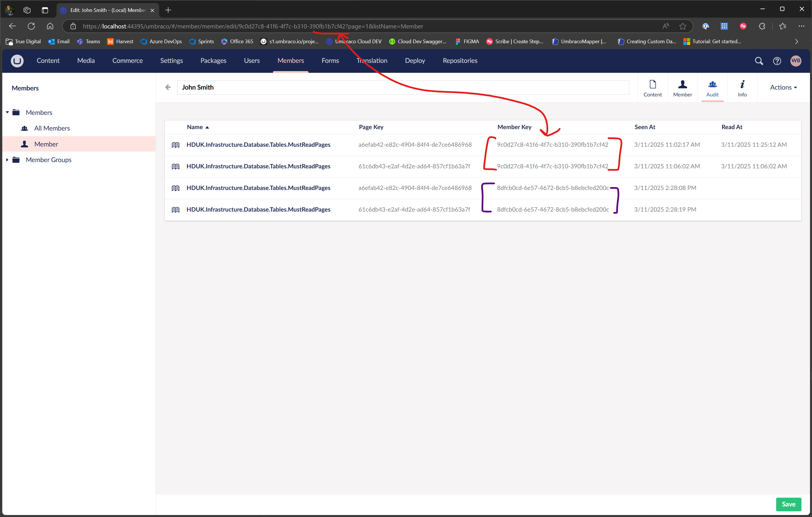Go to the Forms section
Image resolution: width=812 pixels, height=517 pixels.
coord(330,61)
